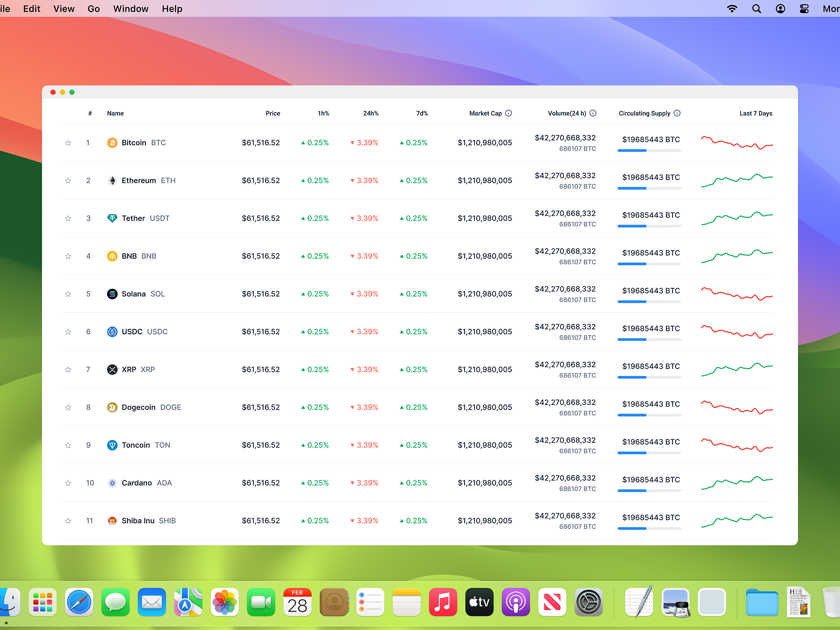Open Circulating Supply info tooltip icon
This screenshot has height=630, width=840.
(677, 113)
